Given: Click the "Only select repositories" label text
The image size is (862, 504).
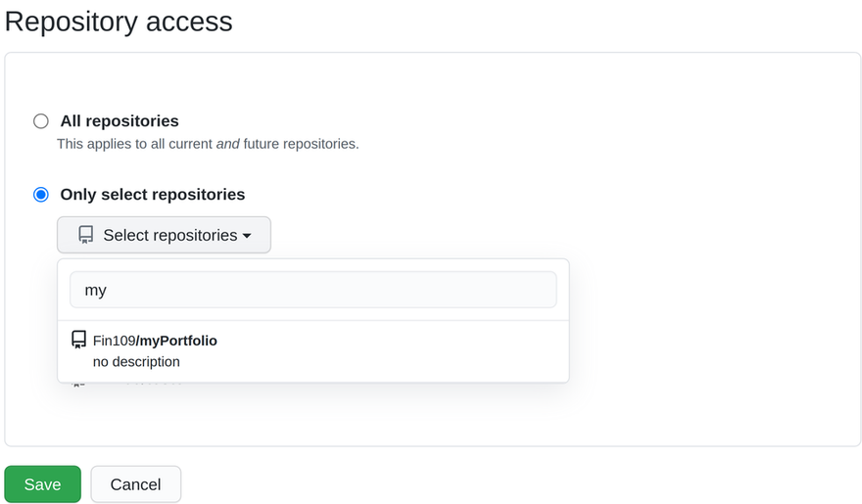Looking at the screenshot, I should (x=153, y=195).
